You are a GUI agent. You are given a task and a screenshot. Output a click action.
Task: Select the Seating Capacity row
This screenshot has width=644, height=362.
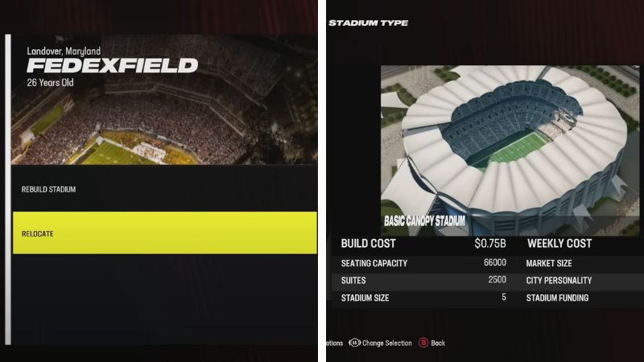pyautogui.click(x=423, y=263)
